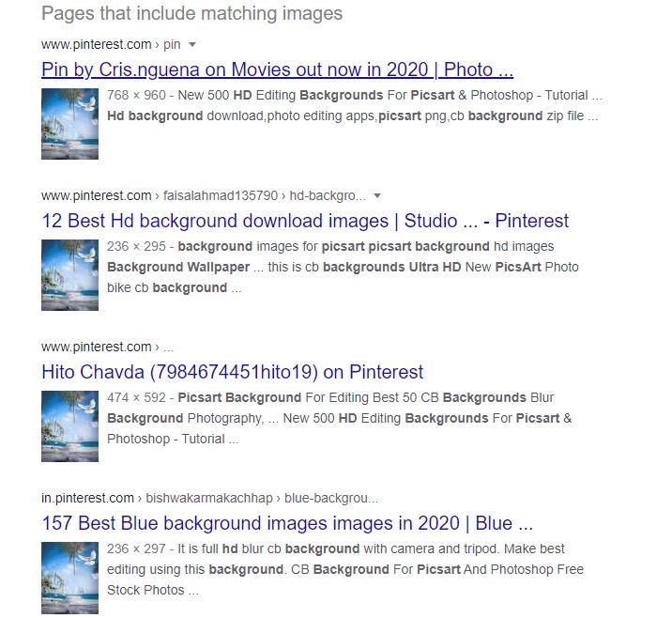This screenshot has height=618, width=672.
Task: Click thumbnail of the 12 Best Hd background result
Action: (x=69, y=275)
